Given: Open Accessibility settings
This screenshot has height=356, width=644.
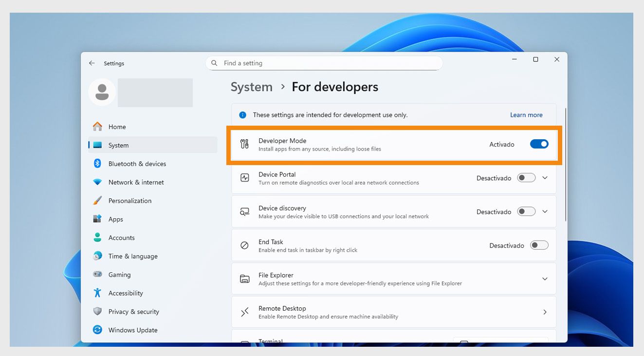Looking at the screenshot, I should pos(153,293).
